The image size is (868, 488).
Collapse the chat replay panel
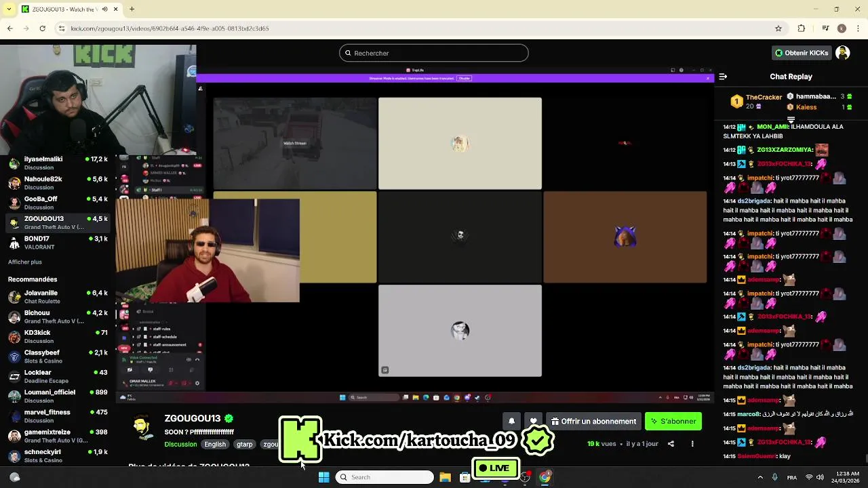click(x=723, y=77)
